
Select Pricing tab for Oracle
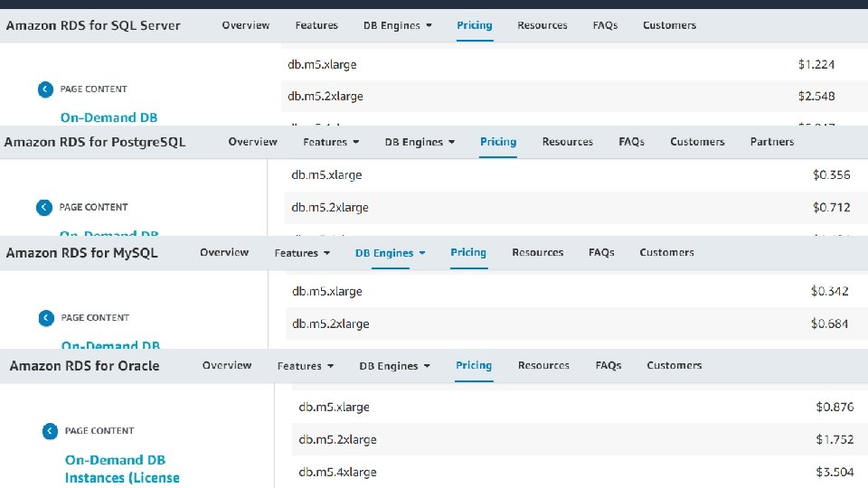pyautogui.click(x=474, y=366)
